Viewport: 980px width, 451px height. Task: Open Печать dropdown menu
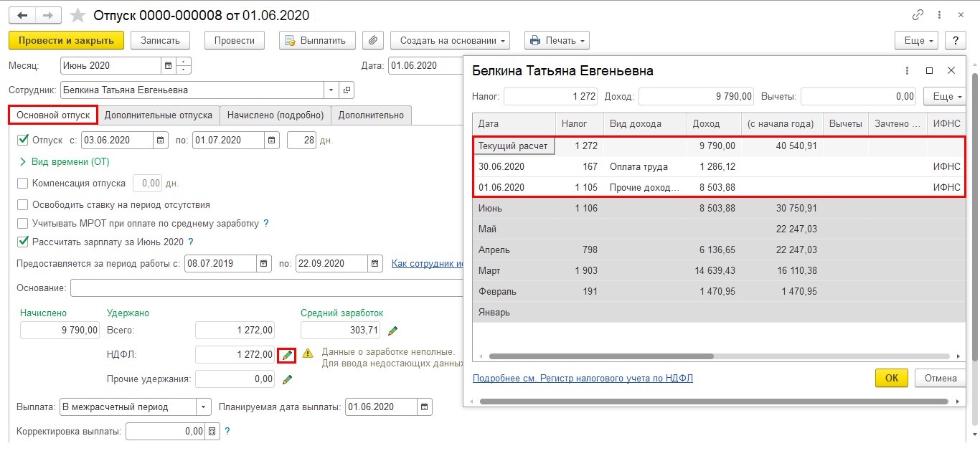pos(557,41)
